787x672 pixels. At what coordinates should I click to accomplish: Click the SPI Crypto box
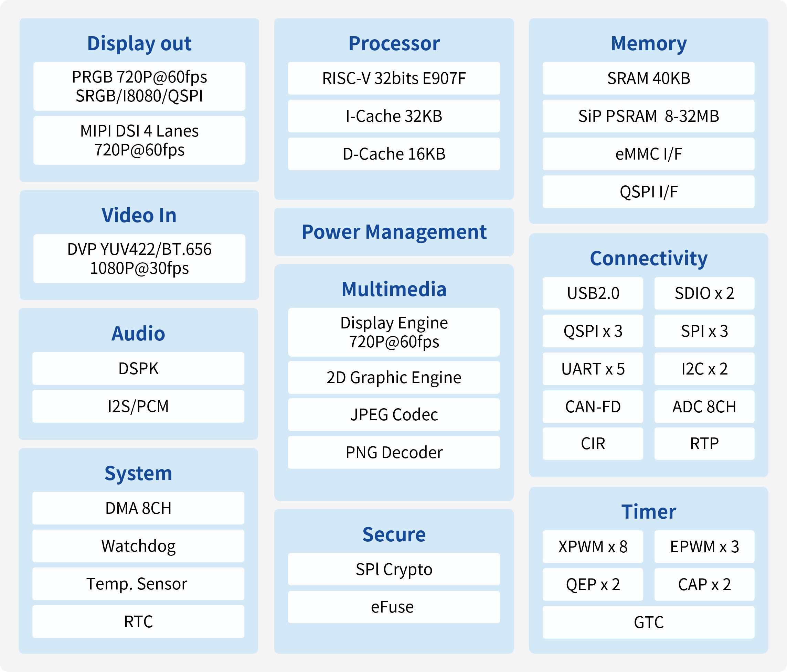pyautogui.click(x=394, y=569)
